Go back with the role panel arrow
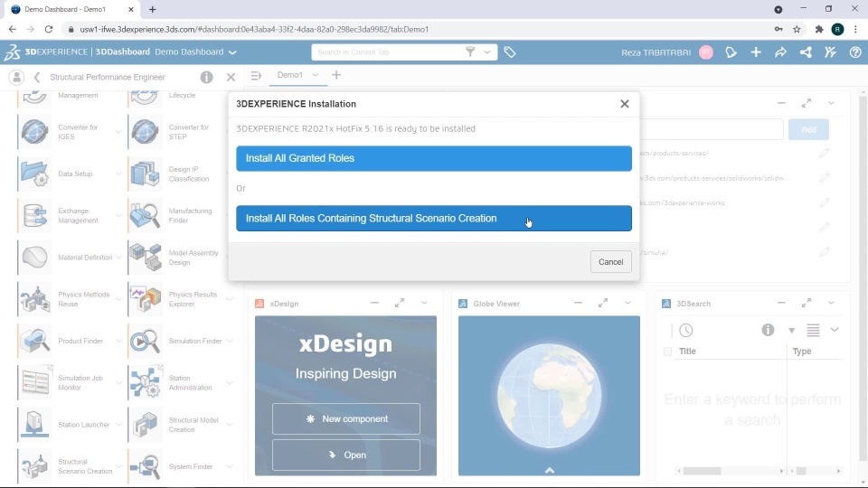This screenshot has height=488, width=868. pos(37,77)
